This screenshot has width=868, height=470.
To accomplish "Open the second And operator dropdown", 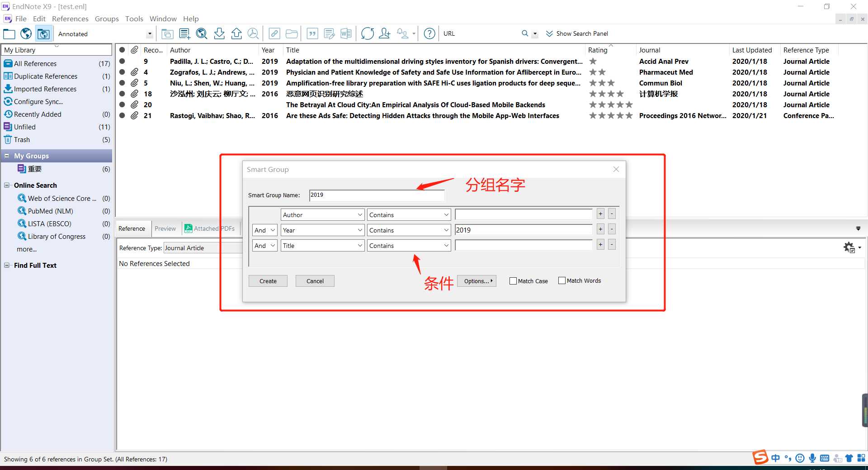I will tap(264, 246).
